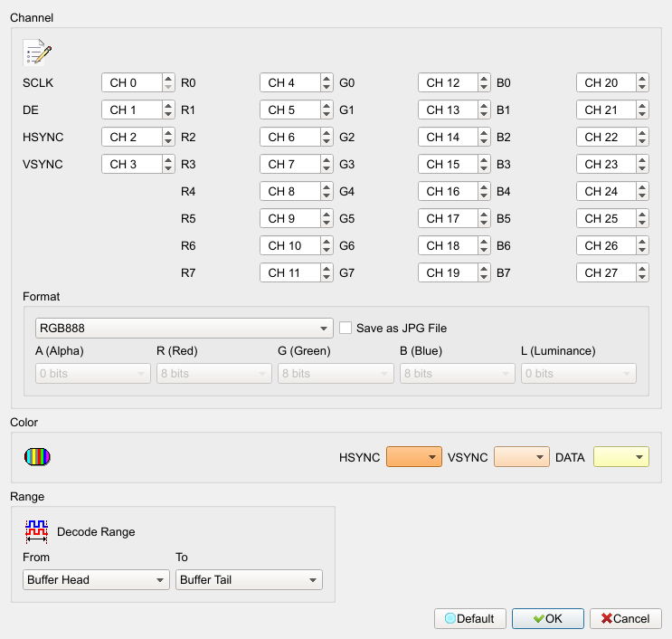Increment the R1 channel stepper
This screenshot has width=672, height=639.
(327, 106)
